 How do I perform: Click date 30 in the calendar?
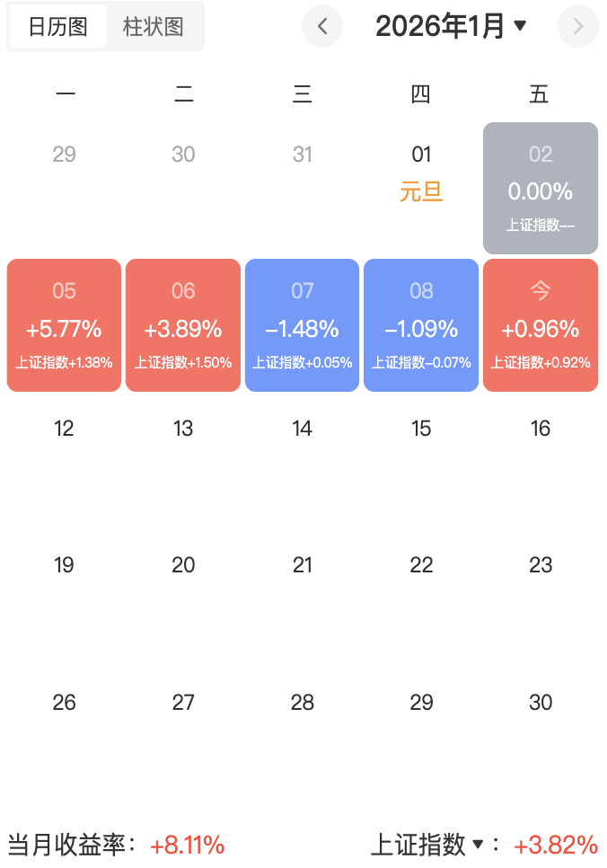click(541, 702)
